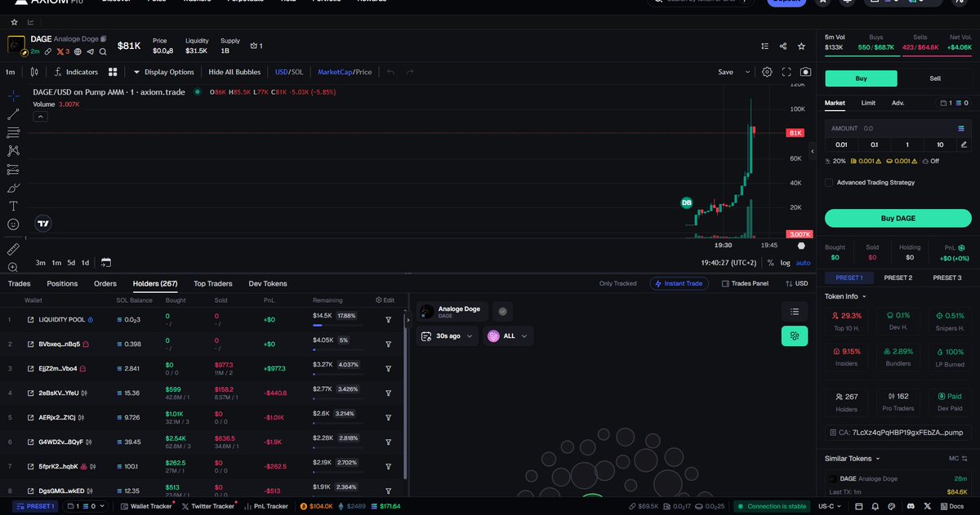
Task: Hide All Bubbles on chart
Action: tap(234, 72)
